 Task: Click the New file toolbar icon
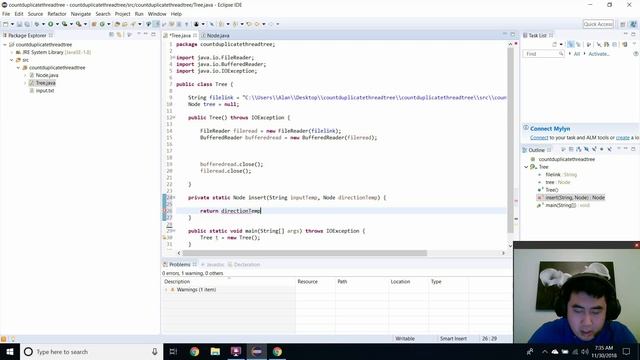coord(6,24)
